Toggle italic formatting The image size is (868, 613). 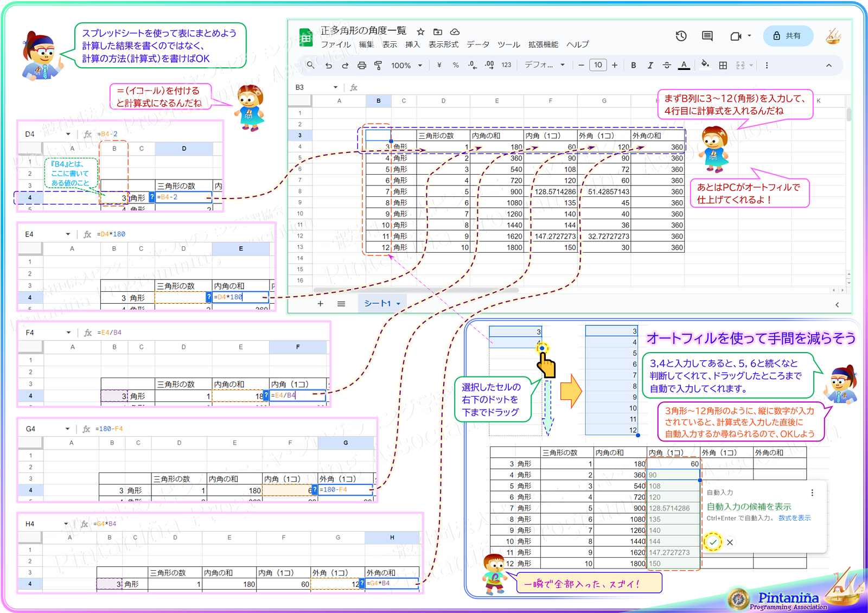[x=650, y=66]
